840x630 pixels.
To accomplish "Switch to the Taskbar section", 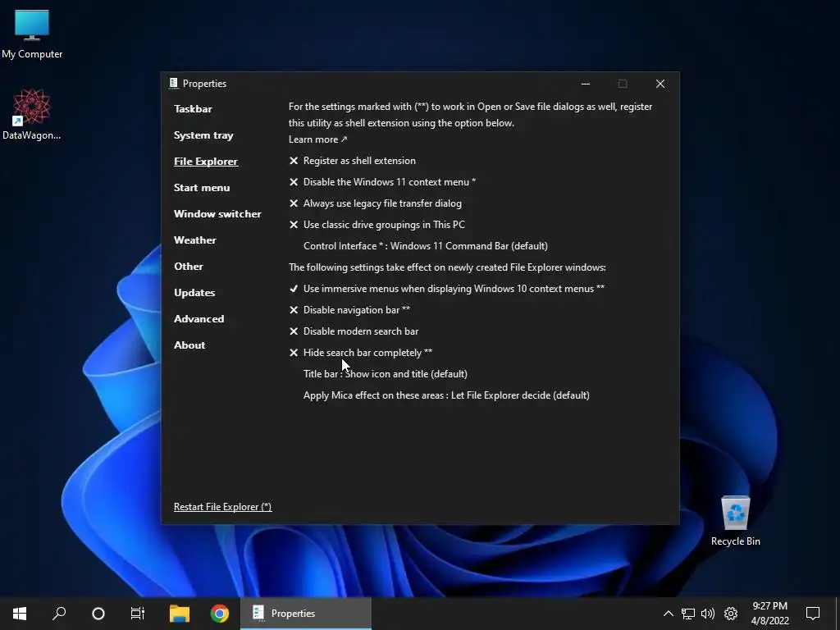I will point(193,109).
